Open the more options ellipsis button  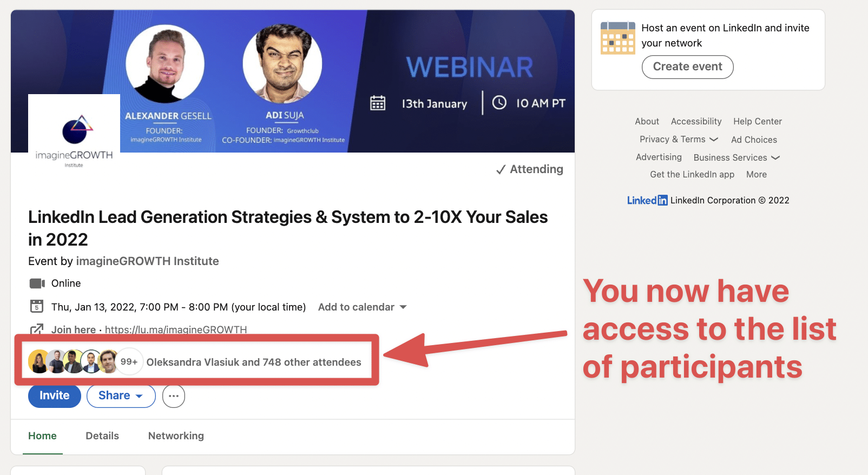[174, 396]
